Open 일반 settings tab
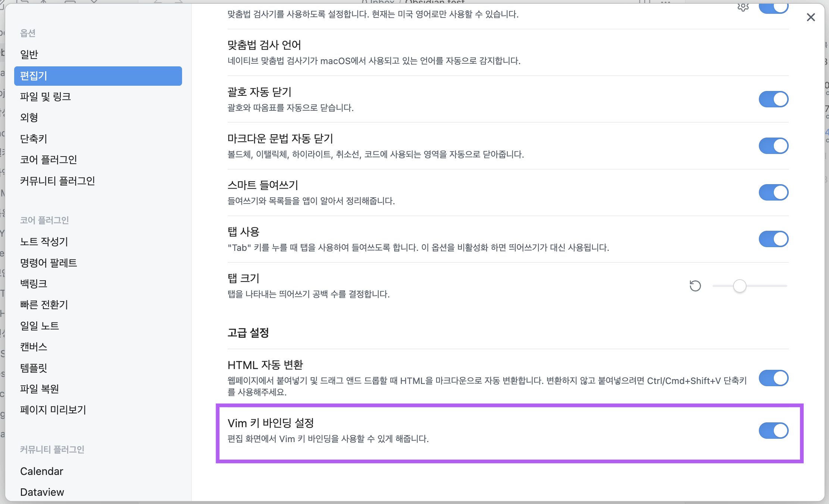 29,54
